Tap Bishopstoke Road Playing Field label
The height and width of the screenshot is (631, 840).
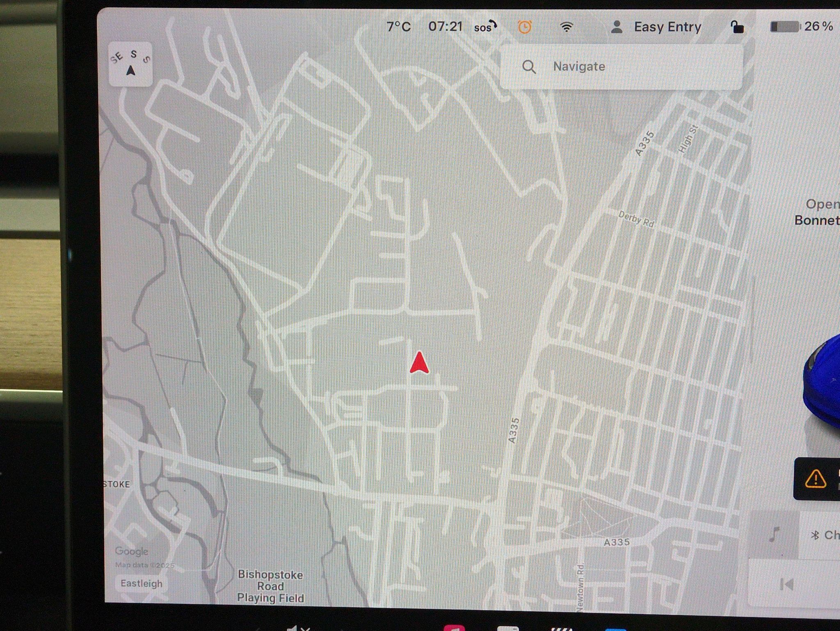[271, 586]
